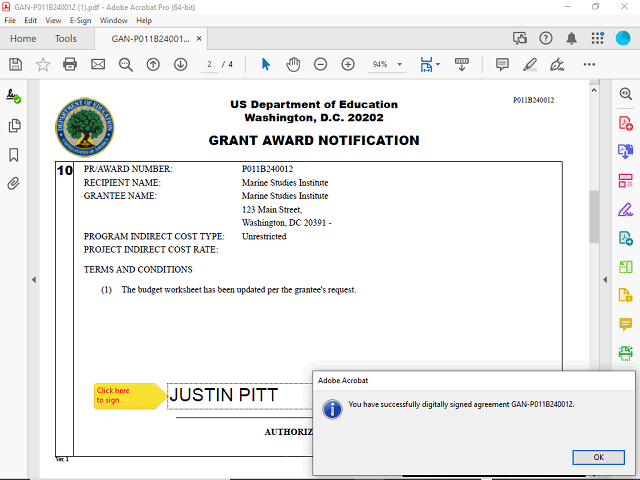Open Combine Files blue tool in right pane
This screenshot has width=640, height=480.
point(626,151)
